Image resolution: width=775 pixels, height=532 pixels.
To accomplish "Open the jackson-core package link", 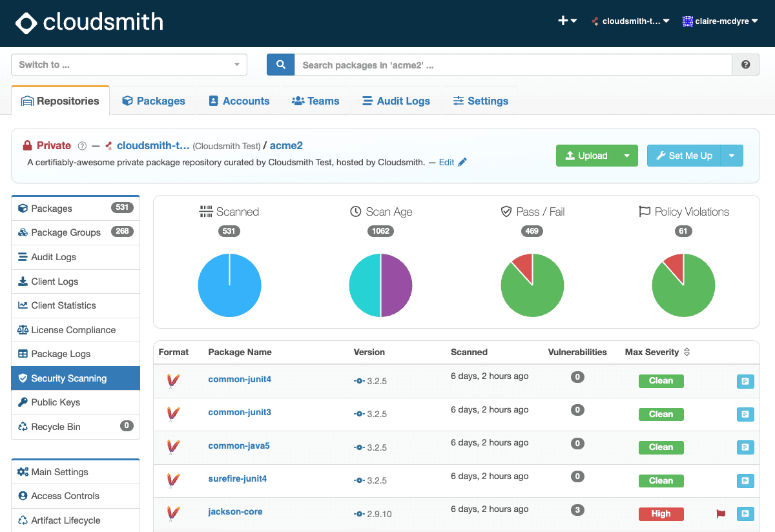I will tap(235, 512).
